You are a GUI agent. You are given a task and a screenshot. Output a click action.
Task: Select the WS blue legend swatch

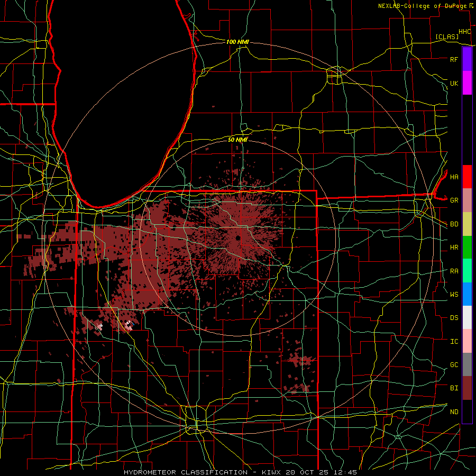pyautogui.click(x=467, y=294)
